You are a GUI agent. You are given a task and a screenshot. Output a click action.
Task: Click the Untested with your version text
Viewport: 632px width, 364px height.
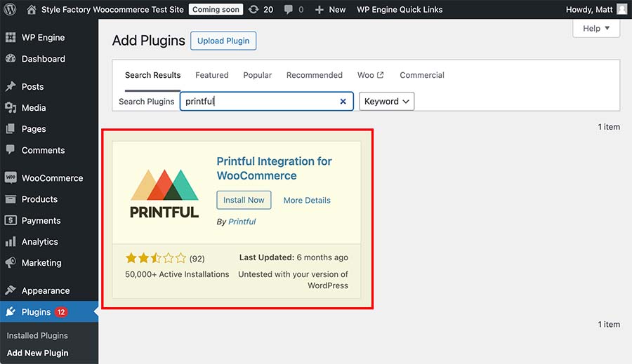coord(293,280)
